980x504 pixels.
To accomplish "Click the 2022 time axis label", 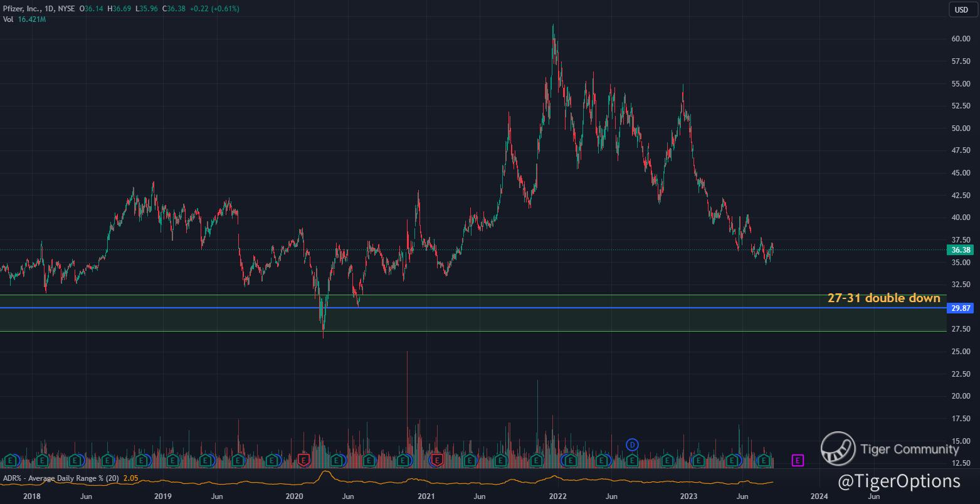I will point(557,496).
